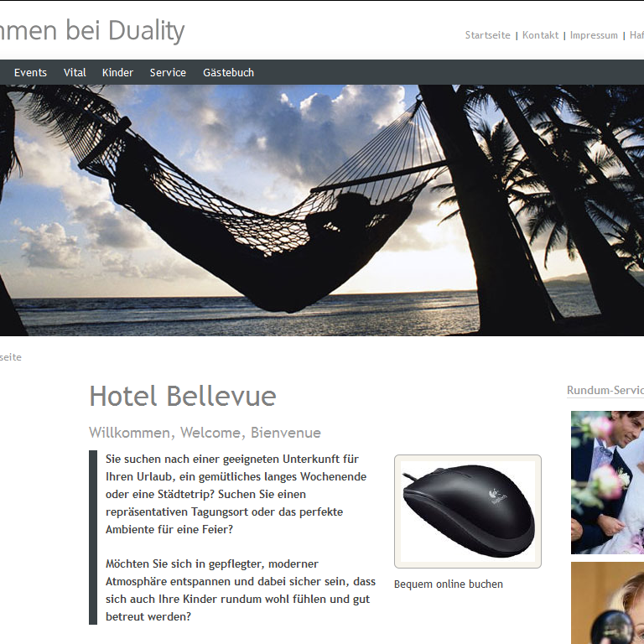
Task: Open the Events menu item
Action: [30, 73]
